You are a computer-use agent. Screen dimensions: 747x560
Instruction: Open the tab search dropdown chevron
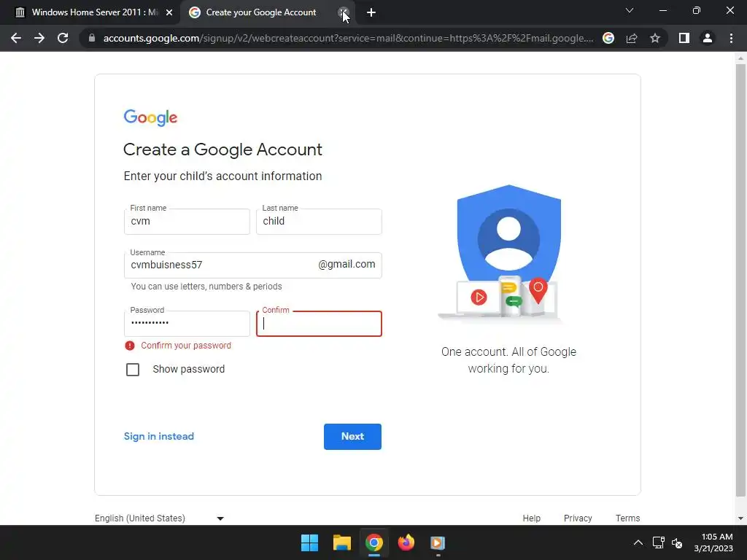click(x=630, y=10)
